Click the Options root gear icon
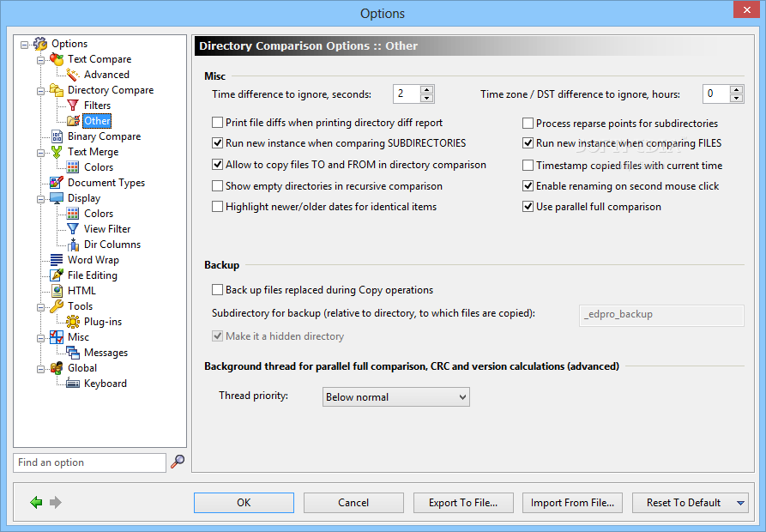766x532 pixels. 40,44
